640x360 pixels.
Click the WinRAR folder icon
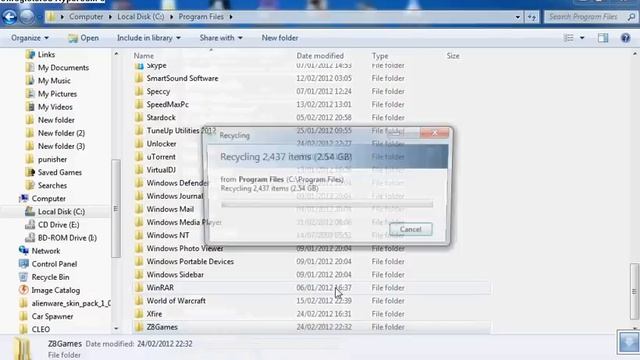[139, 288]
